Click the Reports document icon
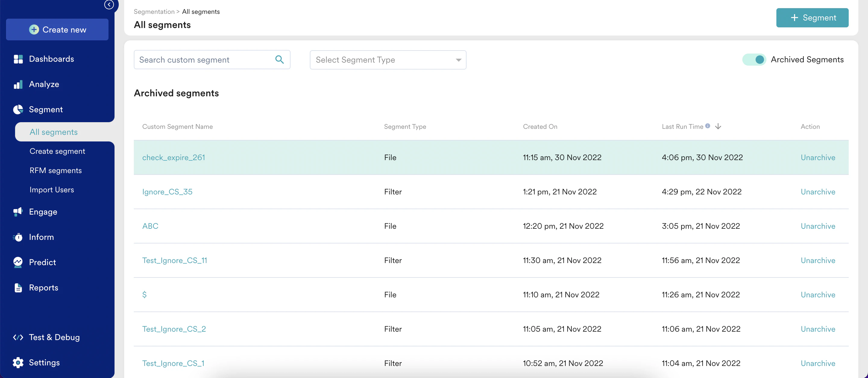This screenshot has height=378, width=868. (x=18, y=287)
